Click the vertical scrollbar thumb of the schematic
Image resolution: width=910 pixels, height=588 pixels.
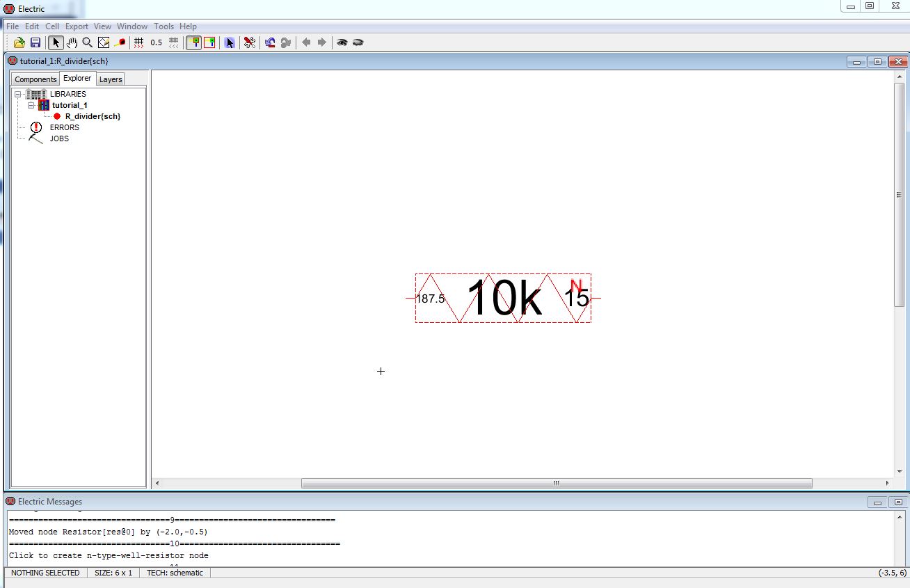(899, 194)
